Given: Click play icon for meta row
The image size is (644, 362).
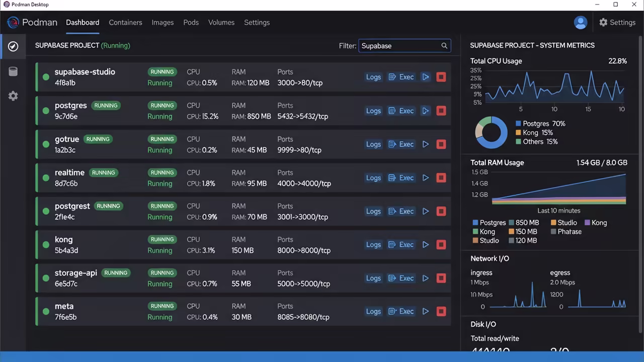Looking at the screenshot, I should tap(426, 311).
